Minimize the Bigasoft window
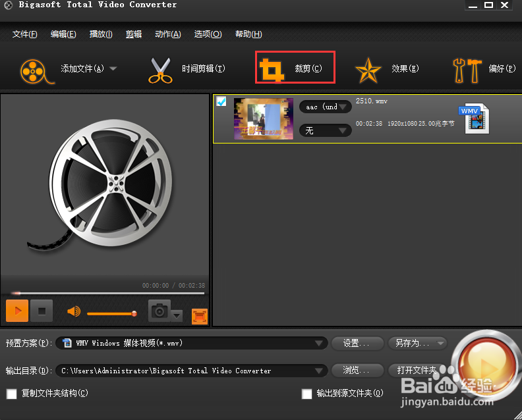 click(473, 5)
